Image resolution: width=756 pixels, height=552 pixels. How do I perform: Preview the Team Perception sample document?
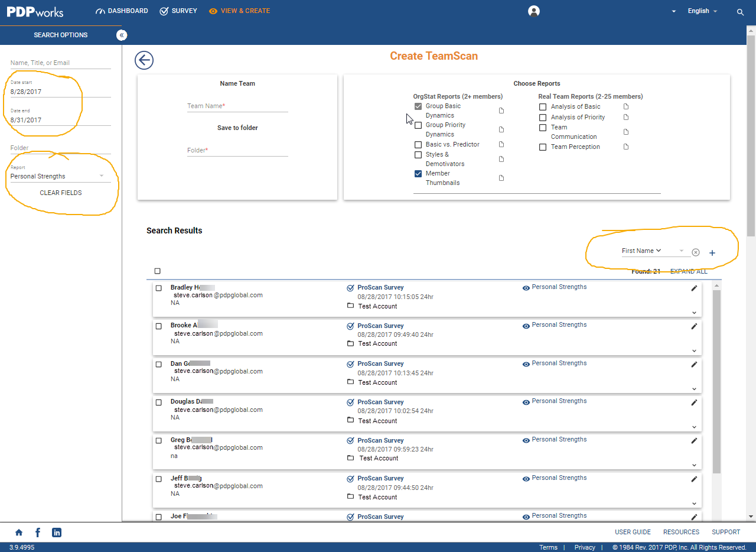626,147
